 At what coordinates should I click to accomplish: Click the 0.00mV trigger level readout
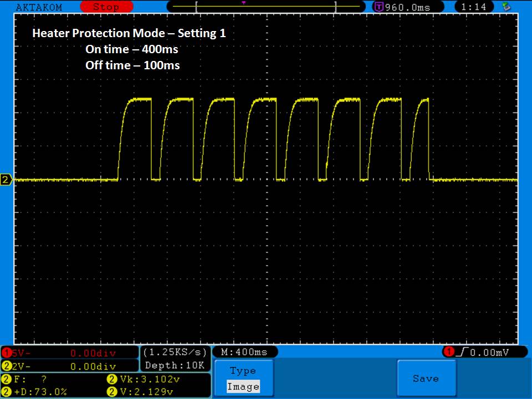tap(487, 352)
